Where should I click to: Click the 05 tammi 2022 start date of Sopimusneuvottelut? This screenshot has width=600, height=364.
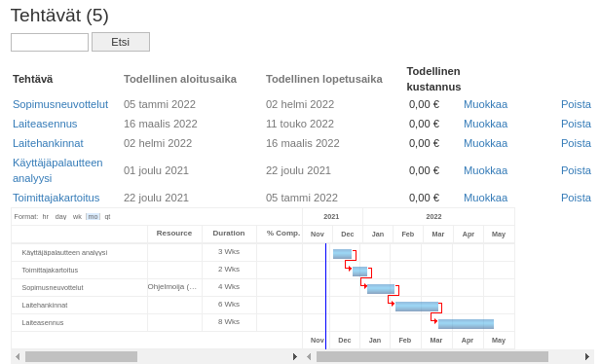(159, 104)
